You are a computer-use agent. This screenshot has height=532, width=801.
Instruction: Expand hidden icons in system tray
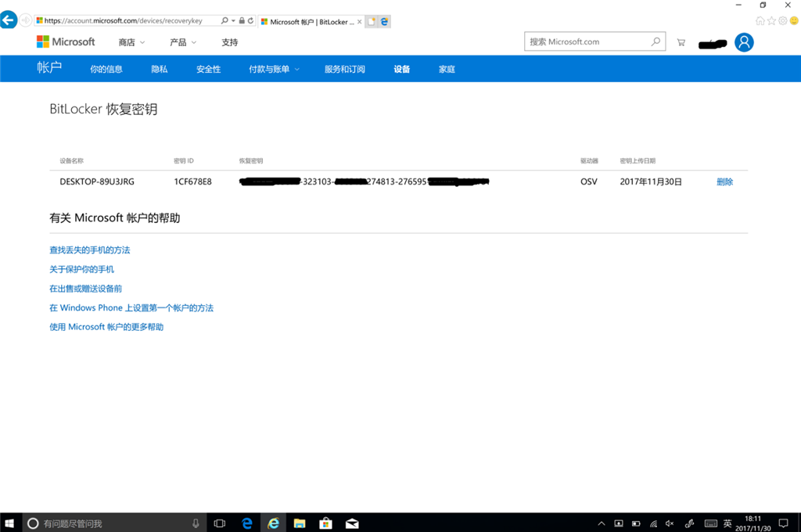click(x=601, y=523)
